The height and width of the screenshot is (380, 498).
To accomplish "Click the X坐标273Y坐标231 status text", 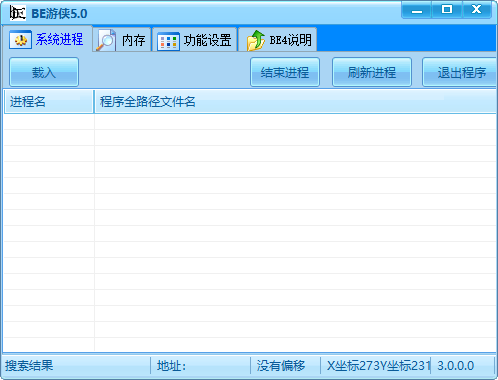I will (378, 366).
